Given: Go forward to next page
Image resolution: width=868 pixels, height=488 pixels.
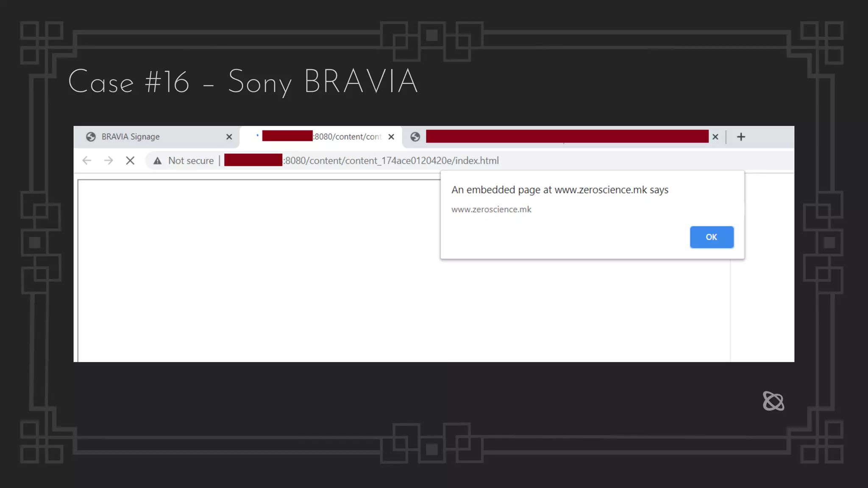Looking at the screenshot, I should click(108, 161).
